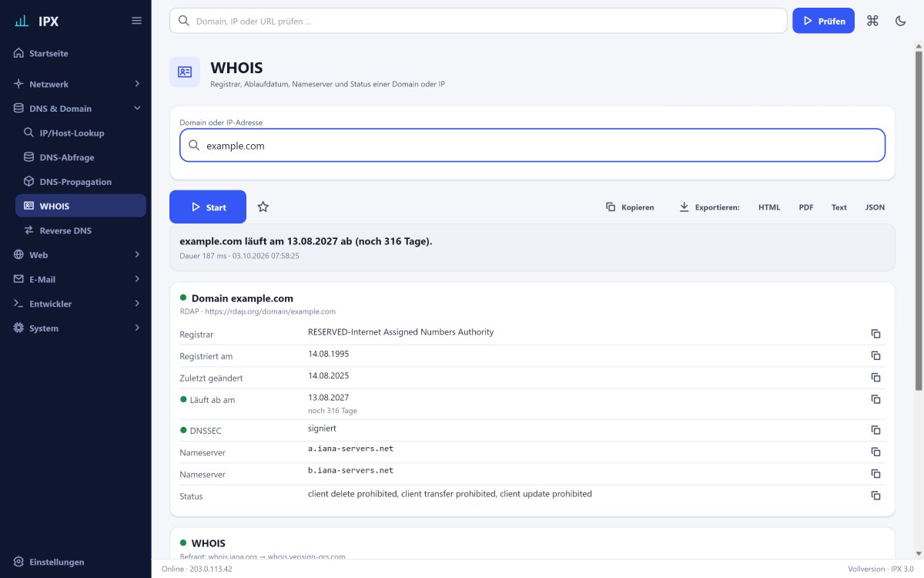The height and width of the screenshot is (578, 924).
Task: Open IP/Host-Lookup tool
Action: [x=81, y=133]
